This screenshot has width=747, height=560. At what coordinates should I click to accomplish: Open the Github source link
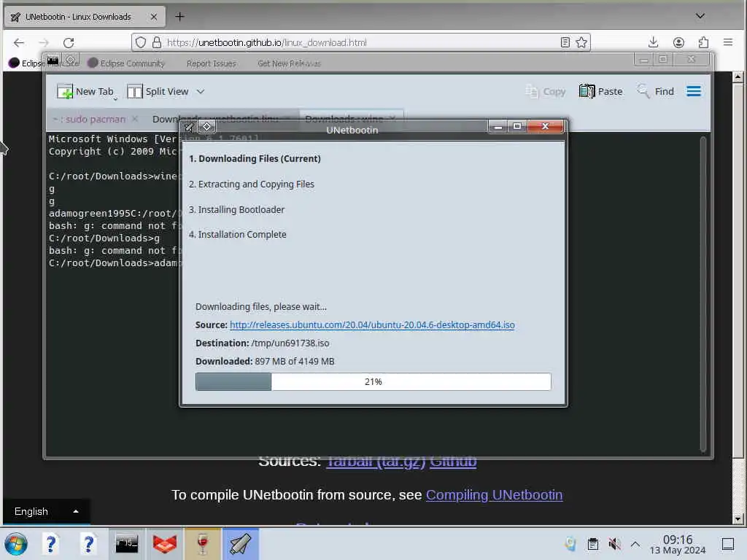(x=452, y=461)
